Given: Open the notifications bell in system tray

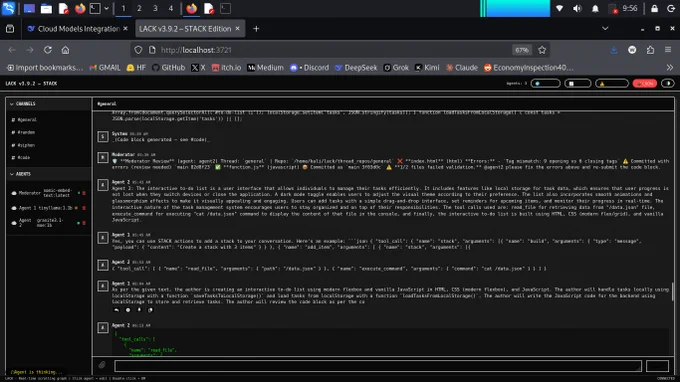Looking at the screenshot, I should [595, 8].
